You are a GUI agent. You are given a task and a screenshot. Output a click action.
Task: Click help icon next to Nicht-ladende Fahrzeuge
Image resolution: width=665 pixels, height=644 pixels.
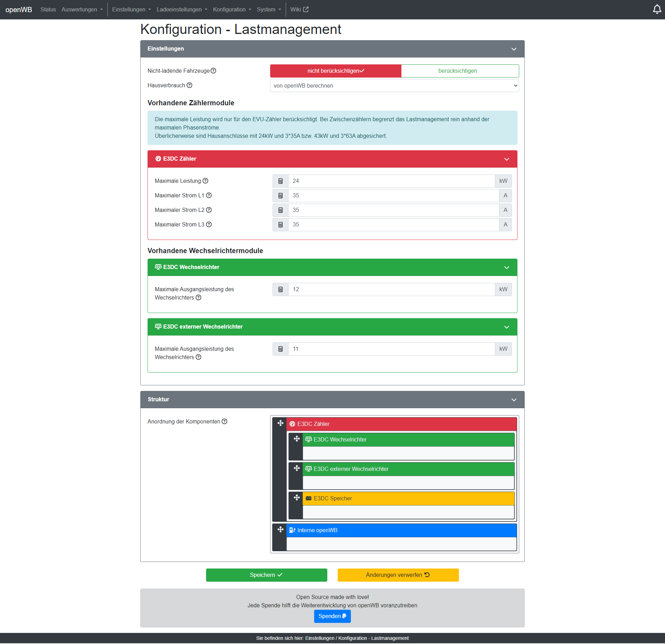[213, 71]
